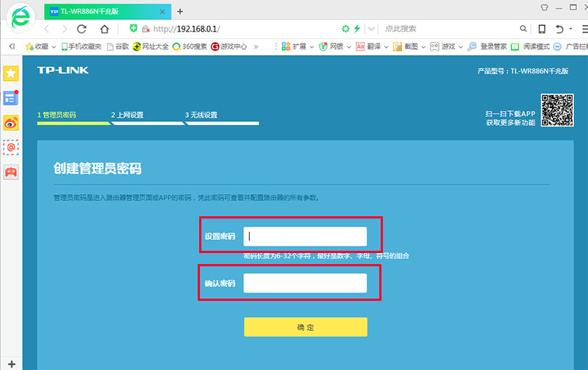The height and width of the screenshot is (370, 588).
Task: Show more bookmarks with the double chevron
Action: click(256, 46)
